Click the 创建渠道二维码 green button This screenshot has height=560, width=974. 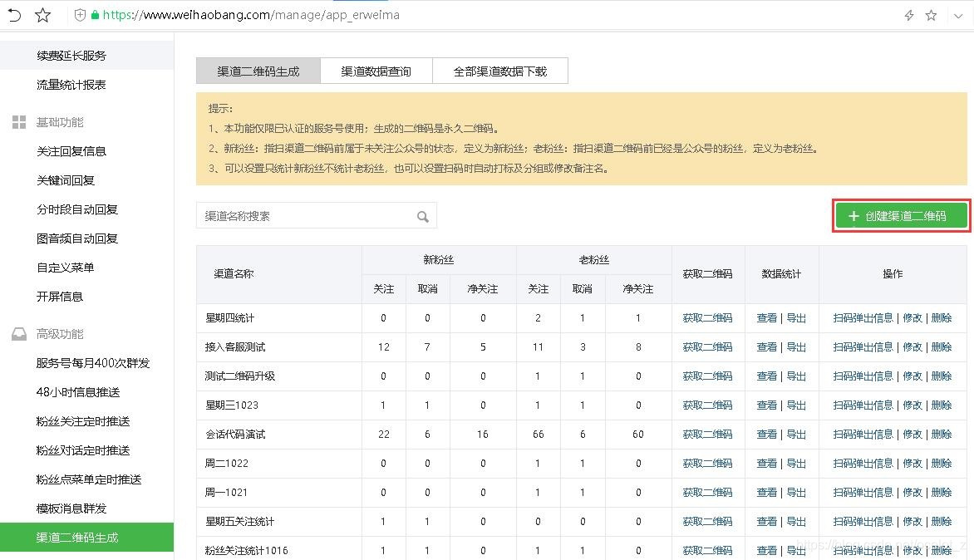tap(901, 216)
